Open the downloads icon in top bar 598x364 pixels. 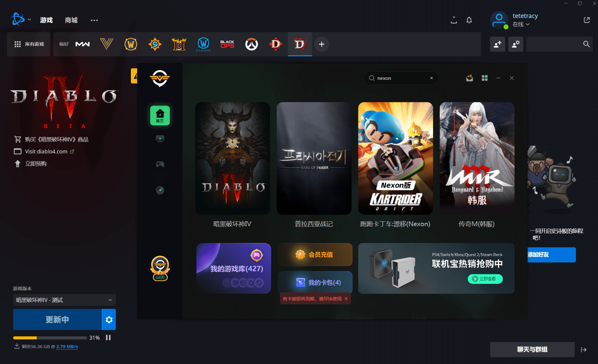pyautogui.click(x=454, y=20)
